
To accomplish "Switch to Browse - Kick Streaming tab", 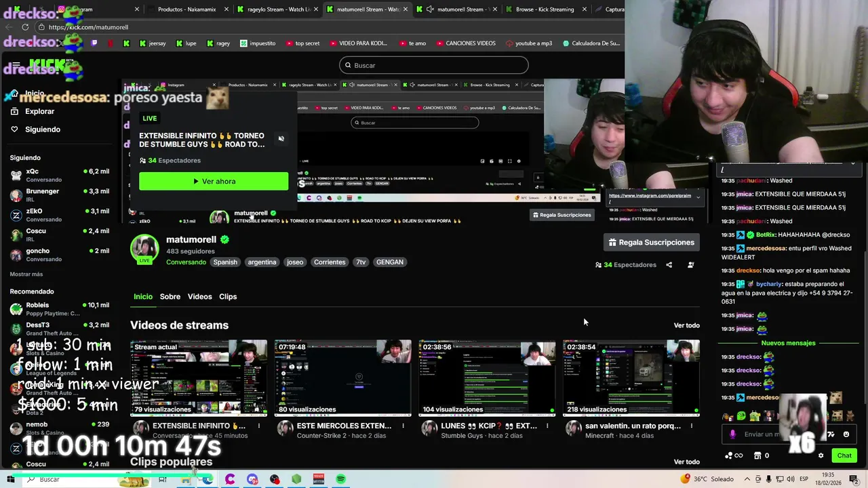I will (x=545, y=9).
